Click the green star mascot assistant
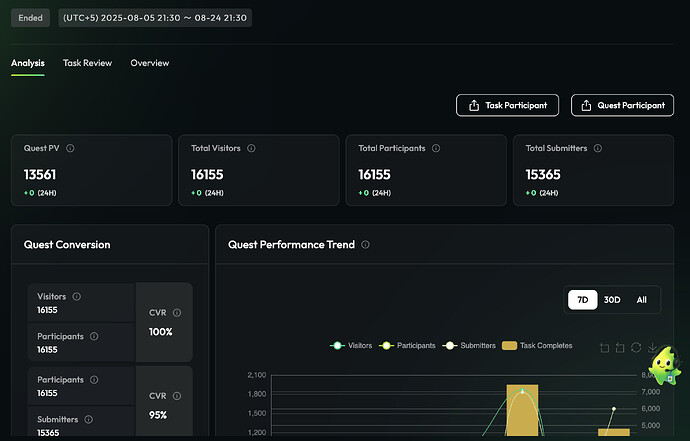 pyautogui.click(x=664, y=370)
